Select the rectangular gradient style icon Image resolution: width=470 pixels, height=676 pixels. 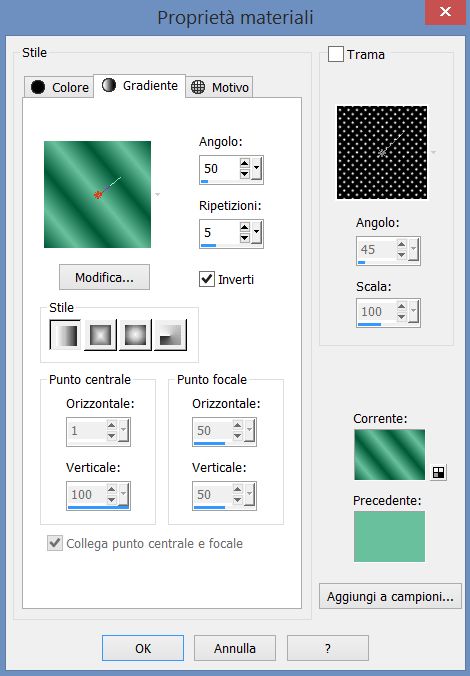tap(100, 335)
